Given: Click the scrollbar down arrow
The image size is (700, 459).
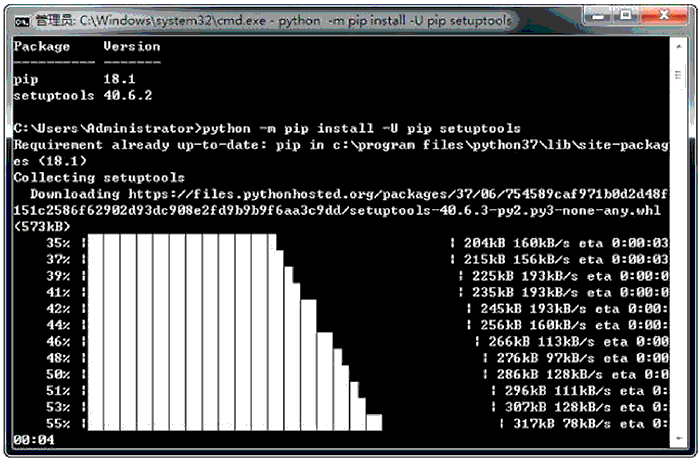Looking at the screenshot, I should coord(679,438).
